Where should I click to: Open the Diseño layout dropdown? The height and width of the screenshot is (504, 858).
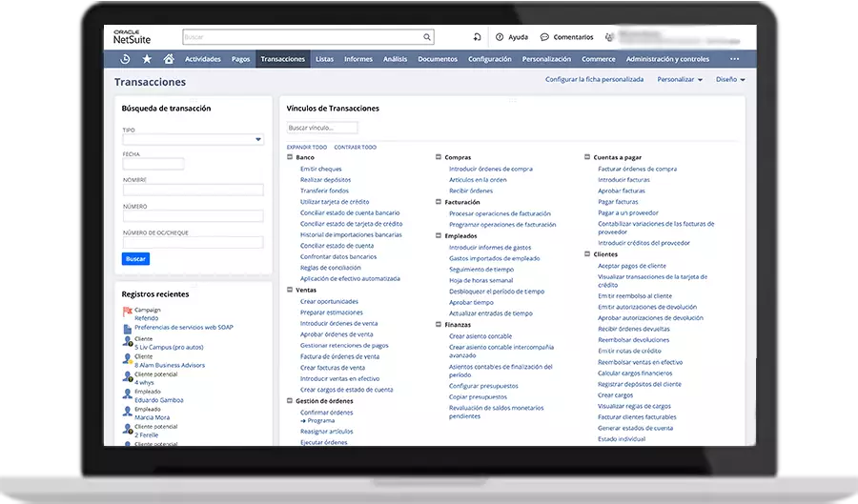(x=730, y=80)
